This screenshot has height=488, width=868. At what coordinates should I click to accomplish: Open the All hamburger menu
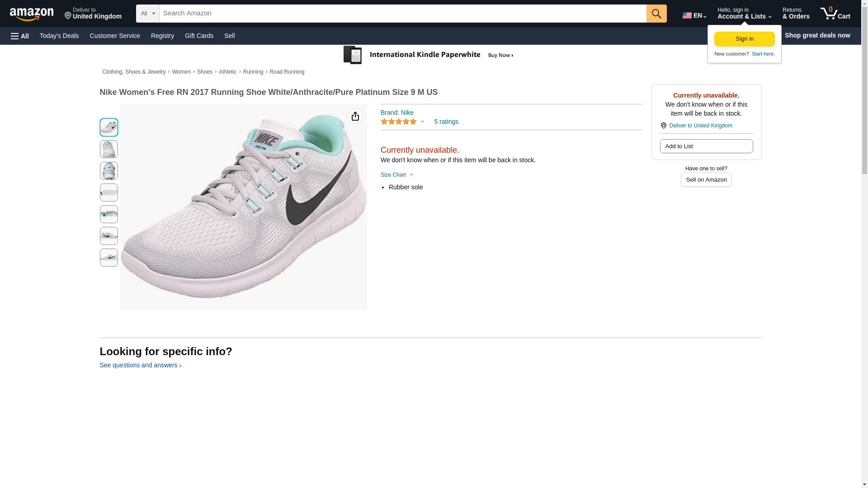click(x=20, y=36)
